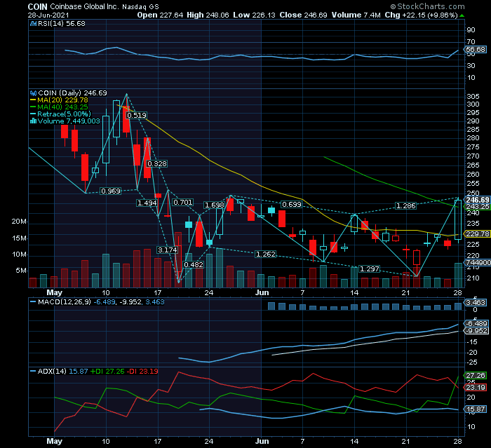Click the 0.328 retracement label
Viewport: 491px width, 448px height.
[x=157, y=164]
